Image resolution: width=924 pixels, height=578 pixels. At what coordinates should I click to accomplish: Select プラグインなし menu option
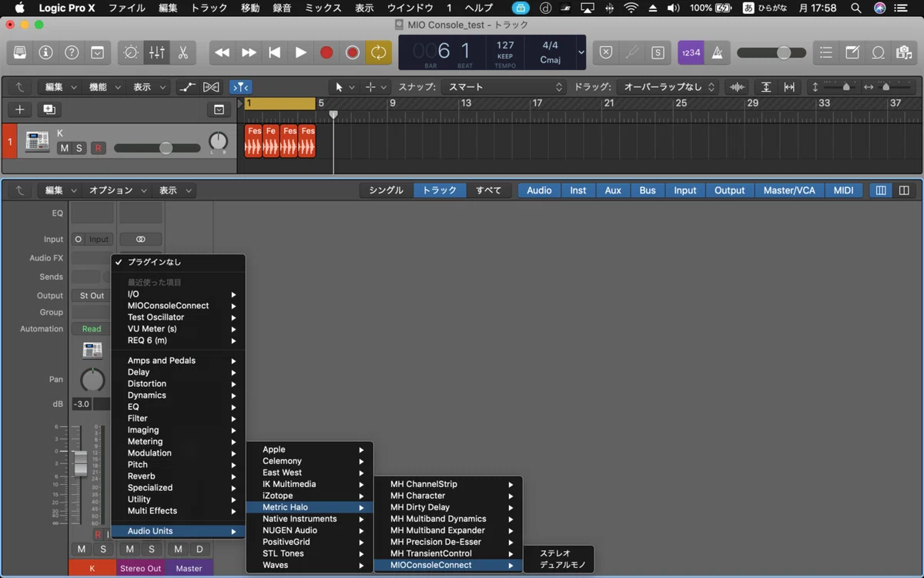tap(179, 262)
